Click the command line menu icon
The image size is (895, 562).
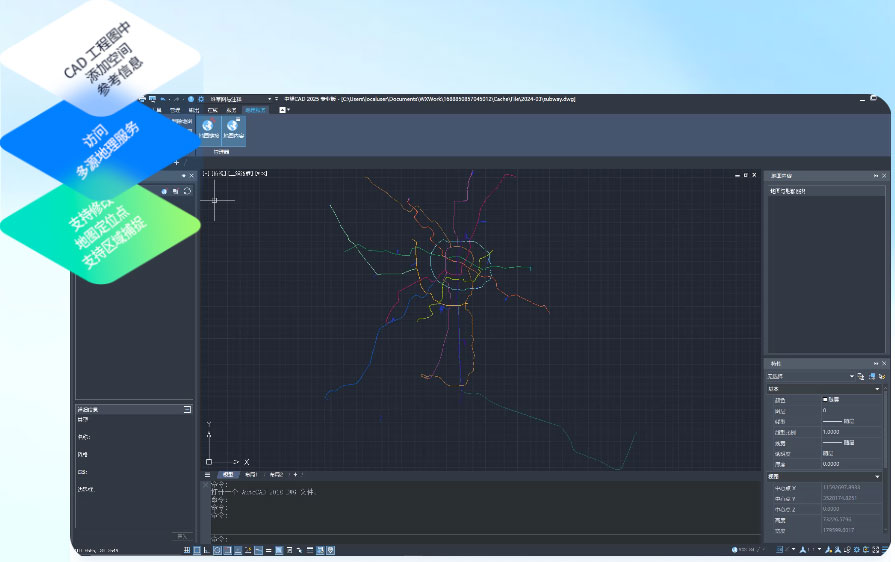click(208, 474)
